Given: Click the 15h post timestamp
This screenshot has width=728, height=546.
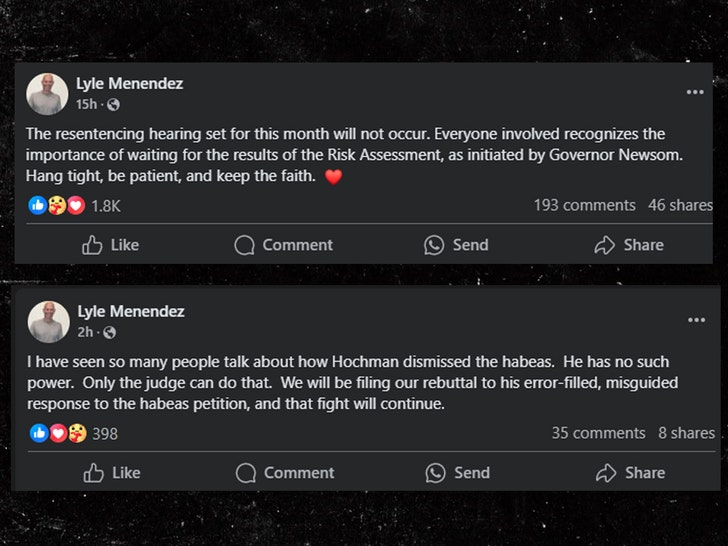Looking at the screenshot, I should [87, 104].
